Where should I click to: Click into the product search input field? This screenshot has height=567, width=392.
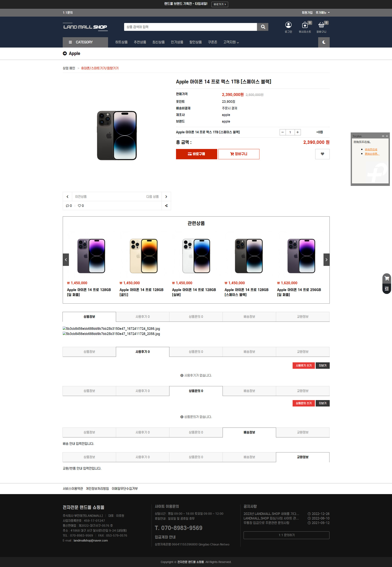[x=191, y=27]
